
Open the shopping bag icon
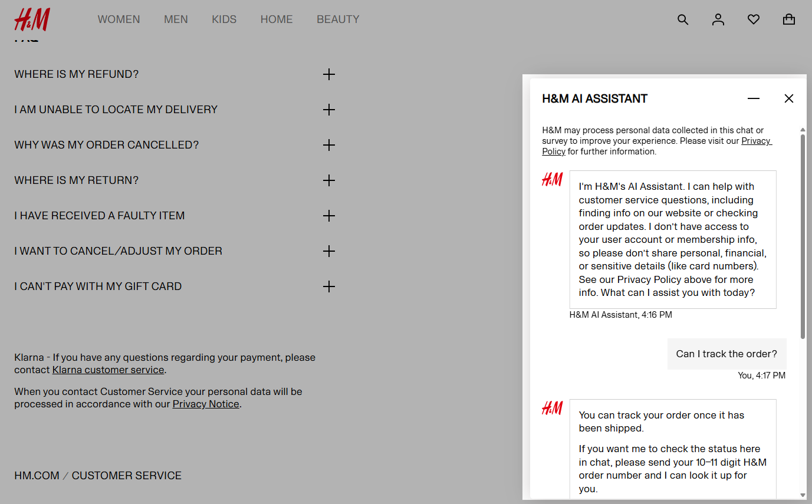(789, 19)
